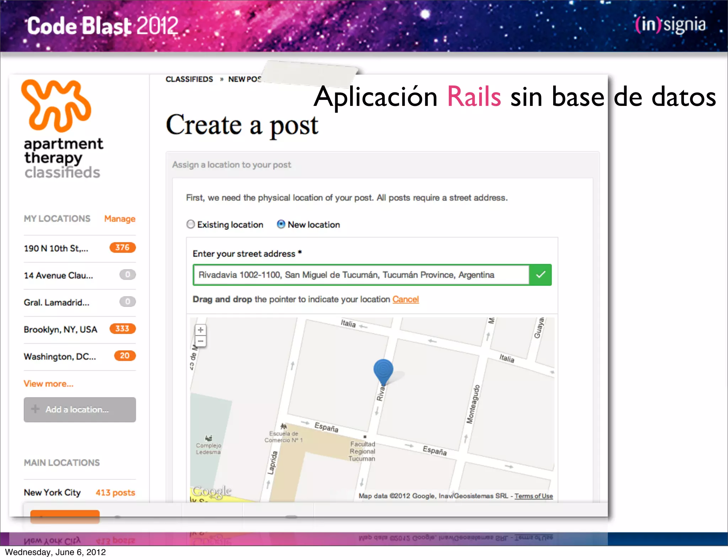728x560 pixels.
Task: Click Complejo Ledesma marker on map
Action: [x=208, y=445]
